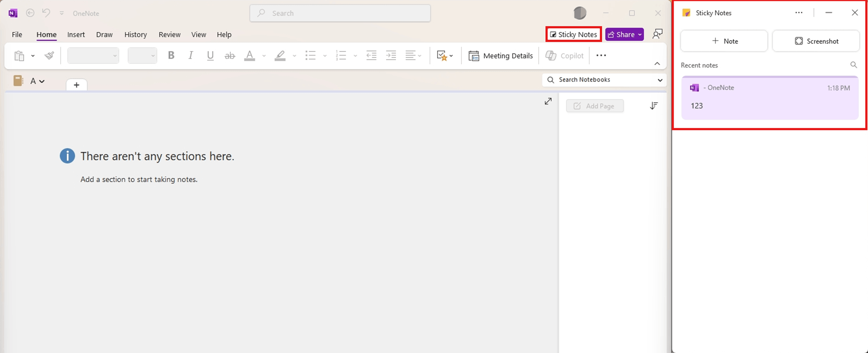Apply the font color A button
The height and width of the screenshot is (353, 868).
(250, 55)
